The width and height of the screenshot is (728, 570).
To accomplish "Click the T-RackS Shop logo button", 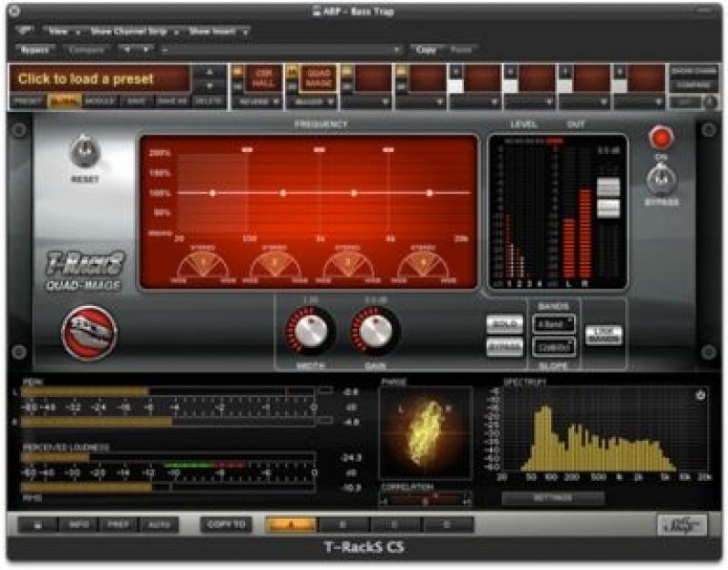I will (682, 525).
